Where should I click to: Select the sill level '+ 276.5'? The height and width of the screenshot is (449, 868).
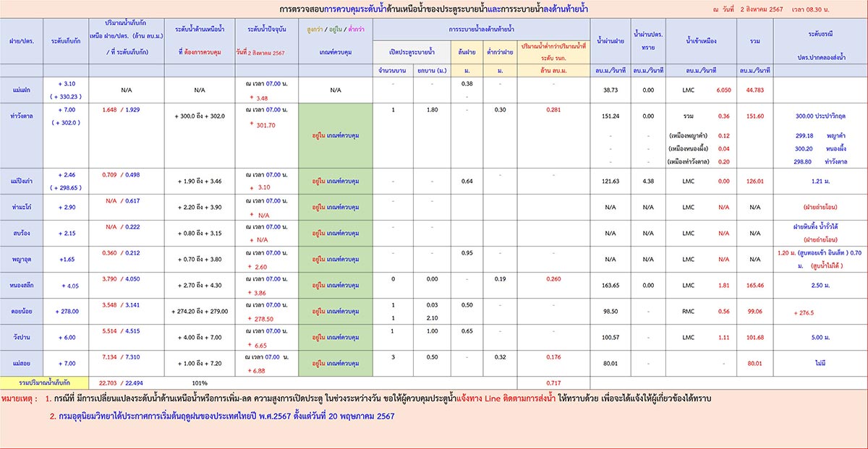coord(804,313)
